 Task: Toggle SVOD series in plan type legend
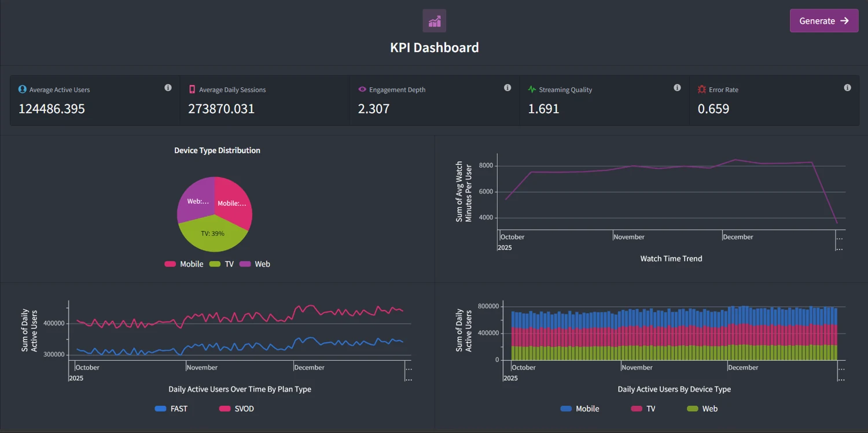pos(237,409)
